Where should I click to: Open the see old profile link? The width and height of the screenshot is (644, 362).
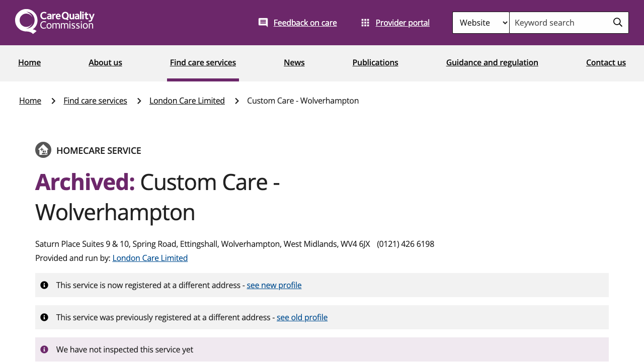click(x=302, y=317)
